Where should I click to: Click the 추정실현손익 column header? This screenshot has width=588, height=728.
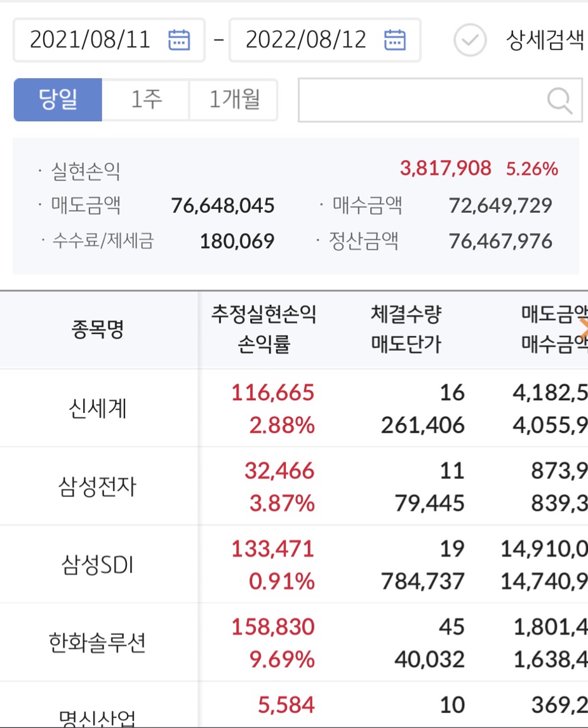tap(264, 314)
